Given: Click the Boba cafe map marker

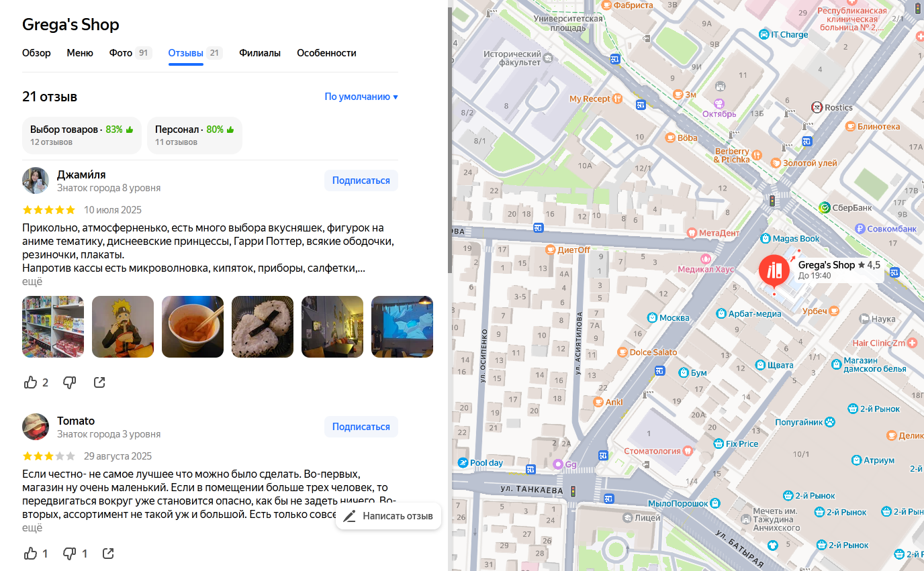Looking at the screenshot, I should pos(669,138).
